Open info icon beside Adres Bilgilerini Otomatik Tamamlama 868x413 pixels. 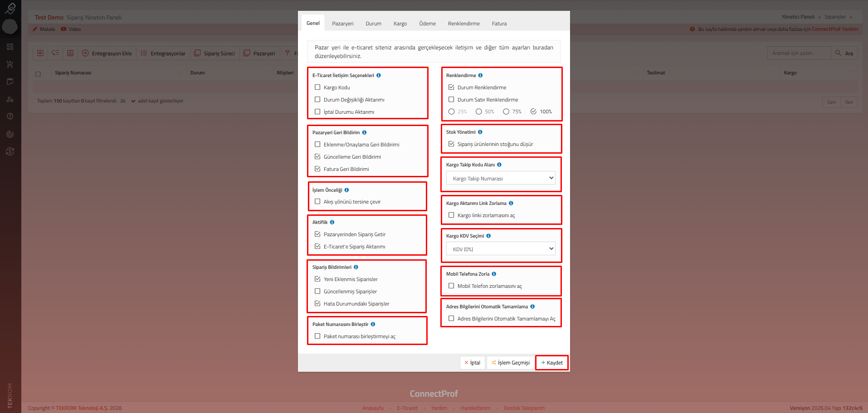coord(532,306)
